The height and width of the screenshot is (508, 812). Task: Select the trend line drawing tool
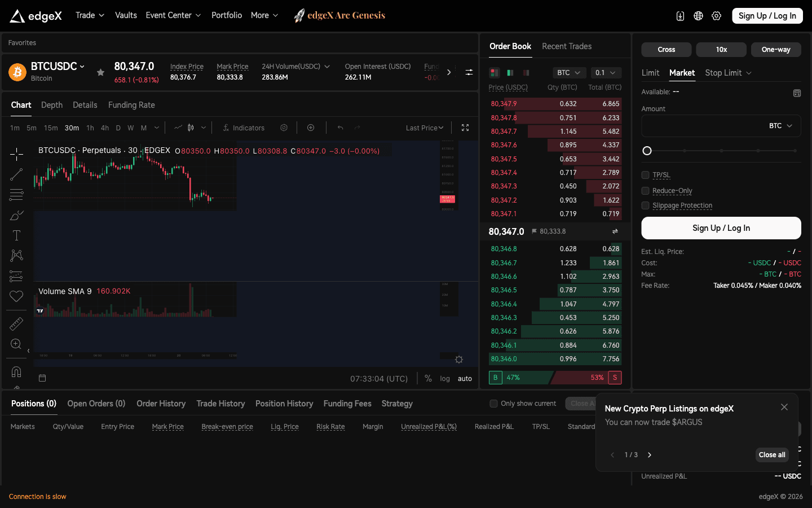(16, 174)
